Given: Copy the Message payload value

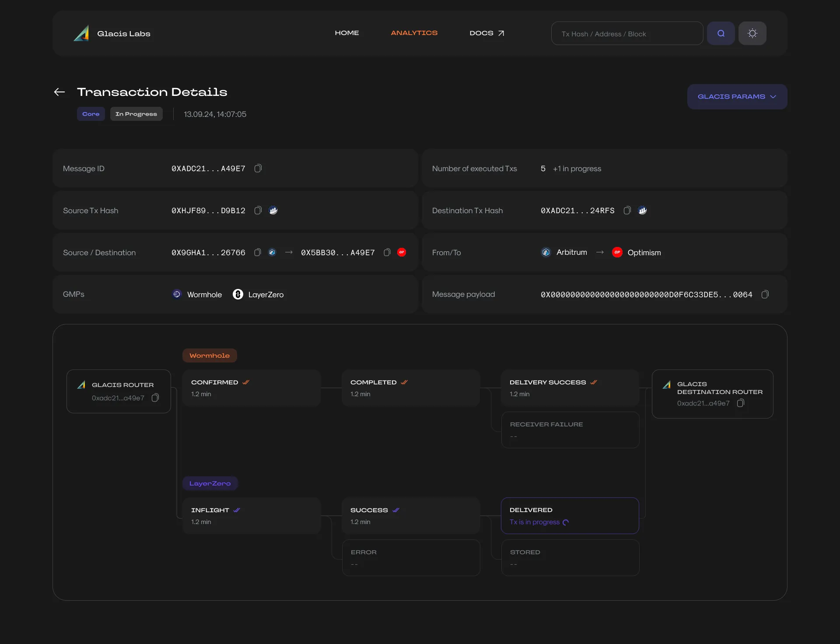Looking at the screenshot, I should tap(765, 294).
